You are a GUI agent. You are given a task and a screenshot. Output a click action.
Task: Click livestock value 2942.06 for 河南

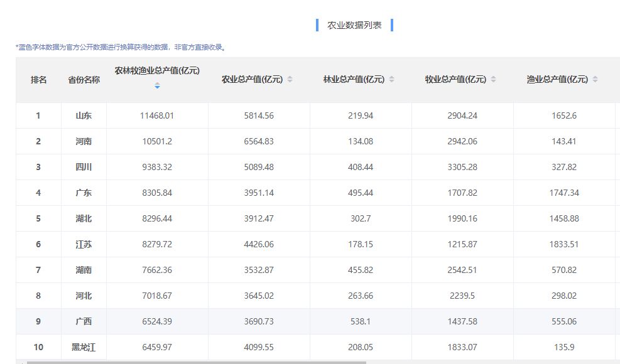462,141
